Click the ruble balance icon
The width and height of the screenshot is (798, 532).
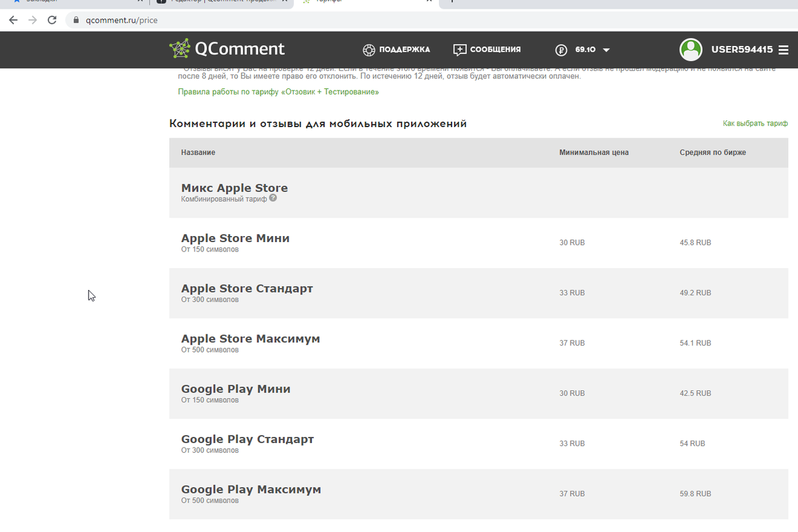coord(561,50)
